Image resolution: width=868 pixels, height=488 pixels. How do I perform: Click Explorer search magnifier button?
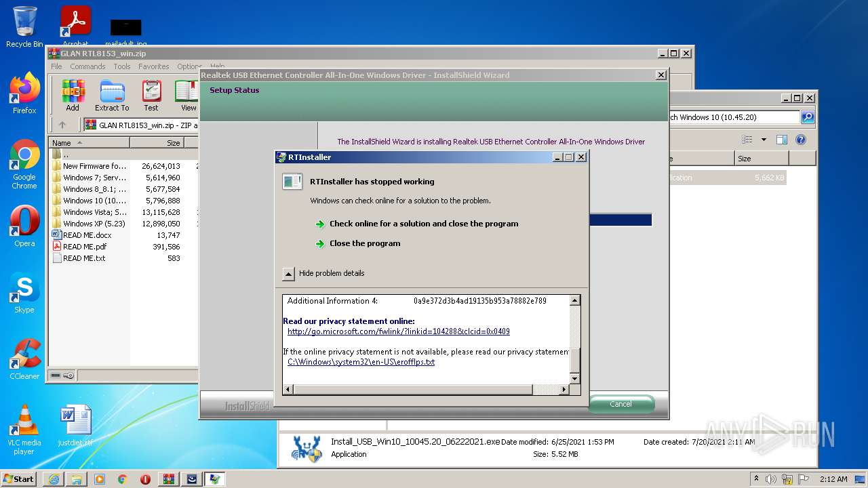(x=808, y=117)
